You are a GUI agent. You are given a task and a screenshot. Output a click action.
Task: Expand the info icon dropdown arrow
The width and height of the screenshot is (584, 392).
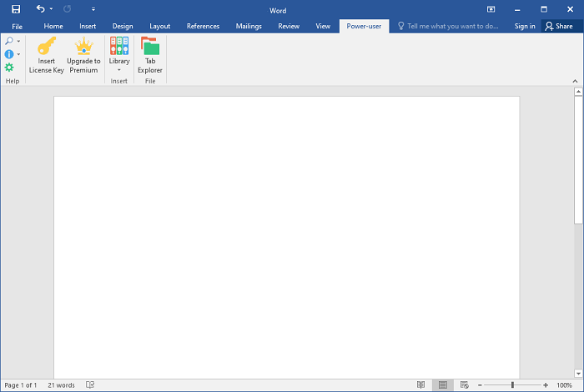click(18, 54)
